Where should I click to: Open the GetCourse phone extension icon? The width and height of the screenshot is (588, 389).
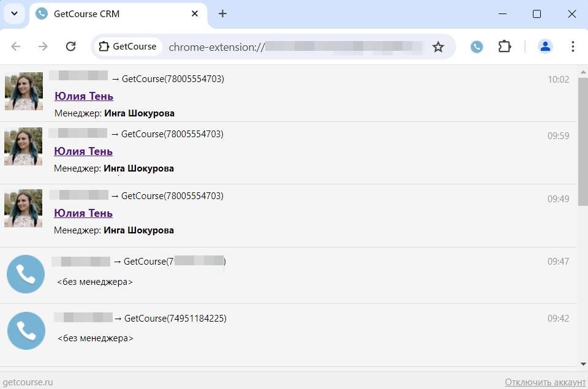[x=477, y=47]
